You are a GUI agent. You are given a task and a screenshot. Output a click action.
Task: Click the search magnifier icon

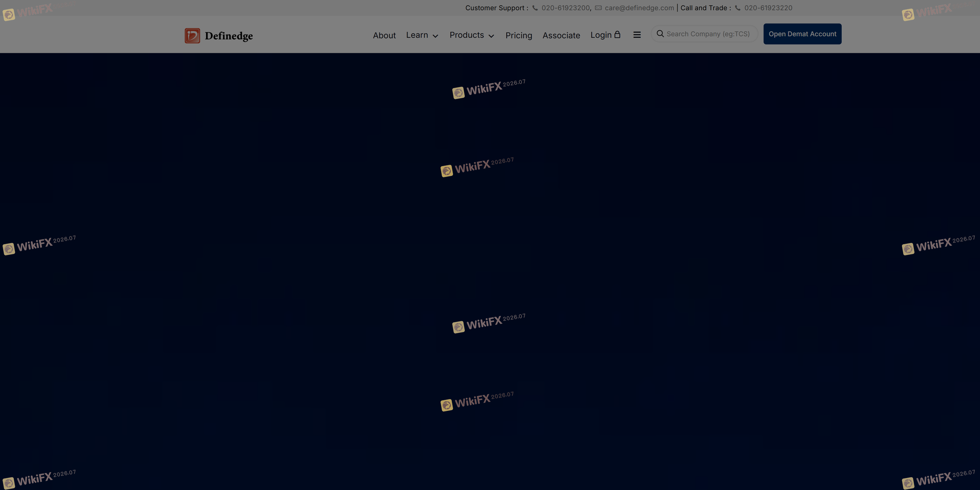(660, 34)
